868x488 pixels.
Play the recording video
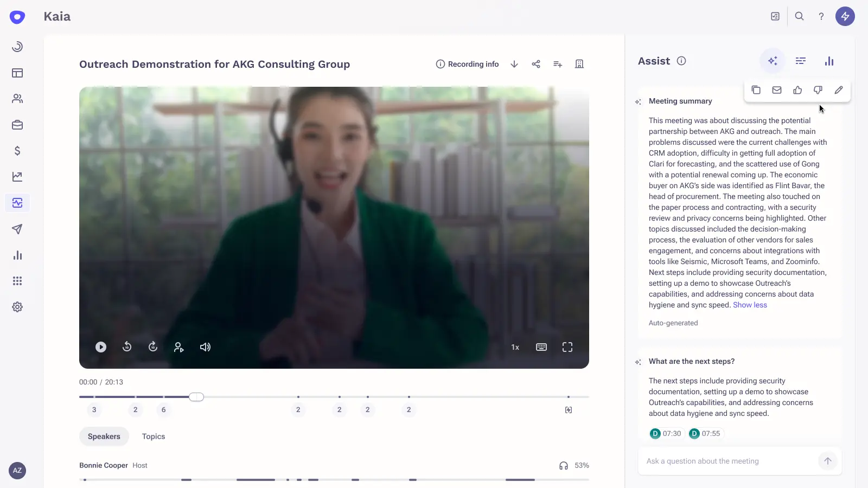click(101, 347)
